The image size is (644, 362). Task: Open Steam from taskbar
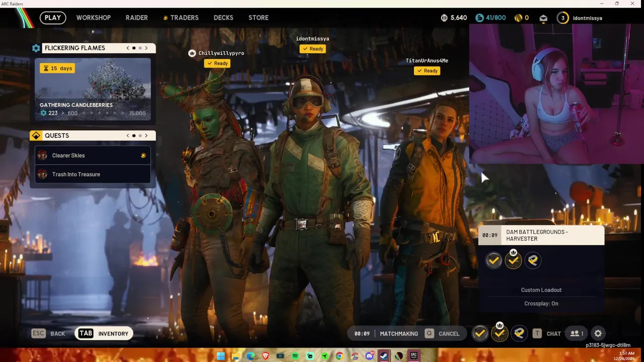(384, 356)
